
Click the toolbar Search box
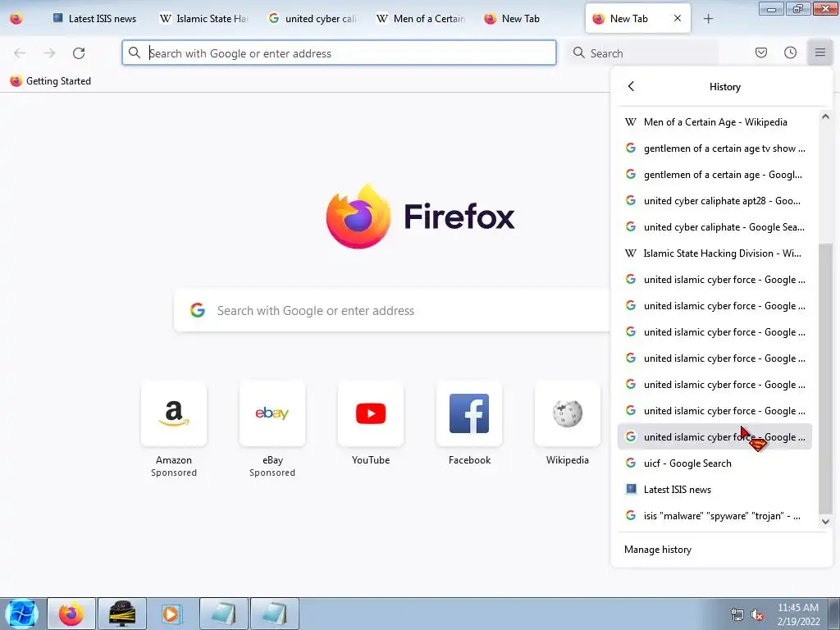[x=641, y=53]
